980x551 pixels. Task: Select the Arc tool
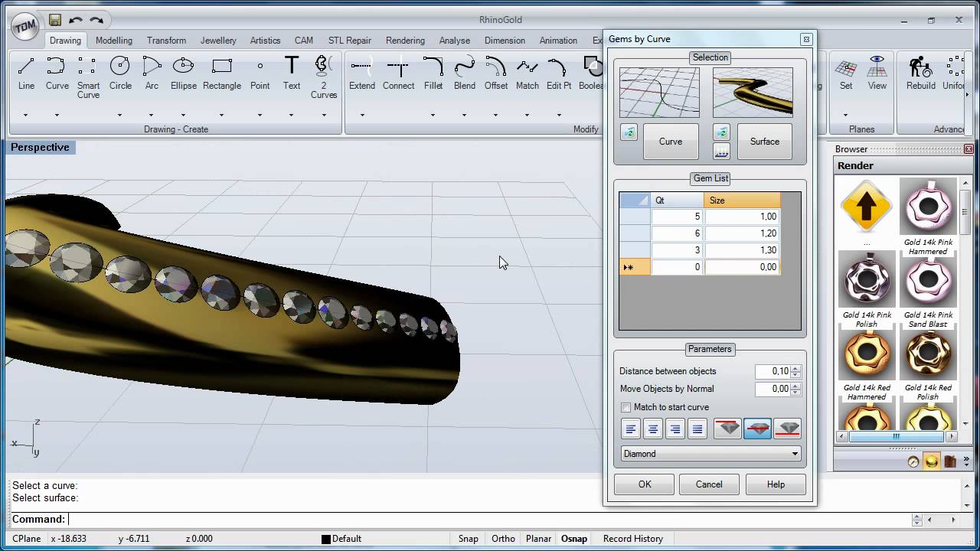click(x=152, y=74)
